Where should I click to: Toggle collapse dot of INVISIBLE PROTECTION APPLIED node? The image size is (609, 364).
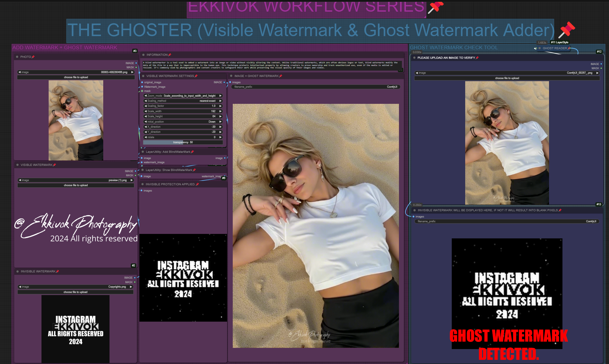point(143,184)
